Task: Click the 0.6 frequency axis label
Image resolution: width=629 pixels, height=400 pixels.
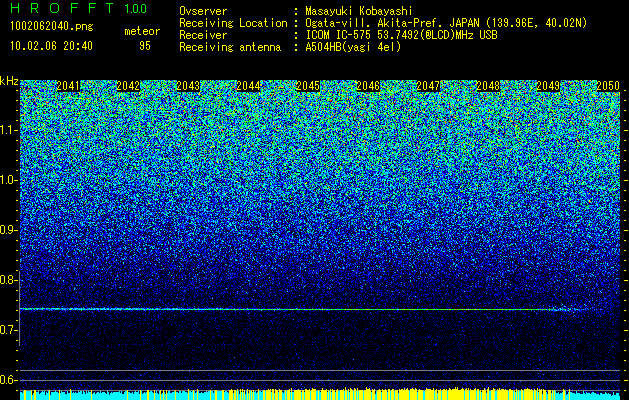Action: pyautogui.click(x=9, y=380)
